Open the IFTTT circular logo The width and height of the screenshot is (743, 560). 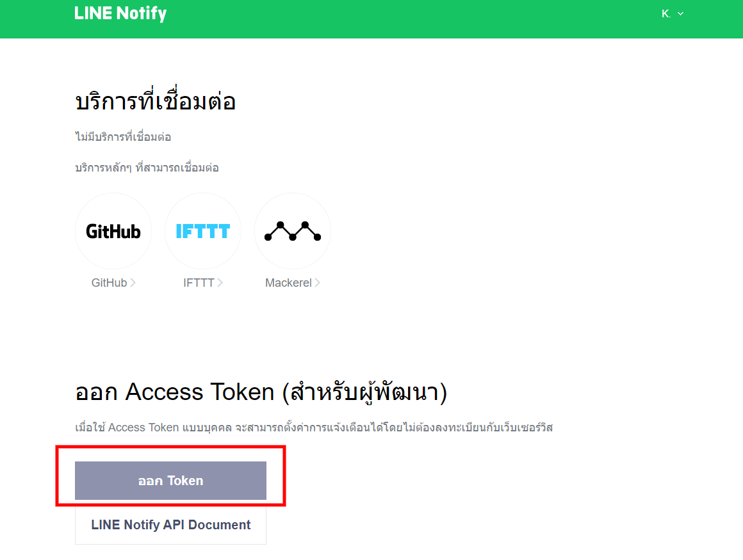(203, 231)
